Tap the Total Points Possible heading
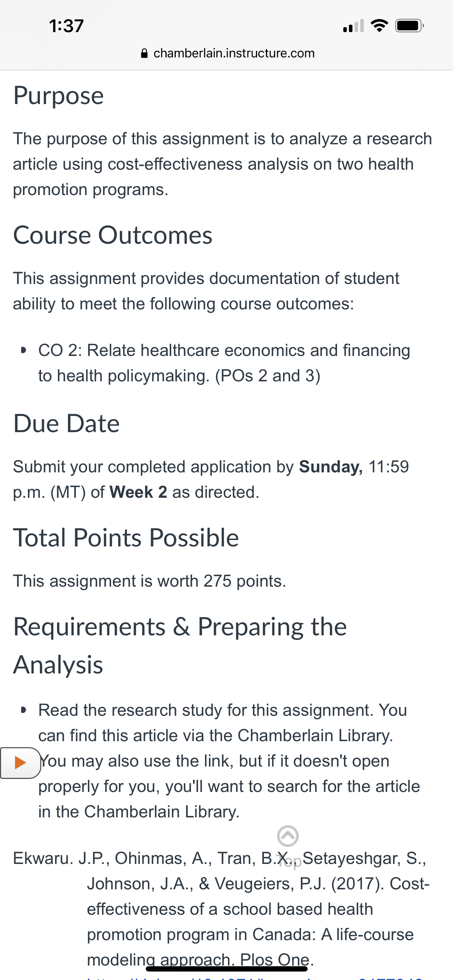 click(x=126, y=537)
